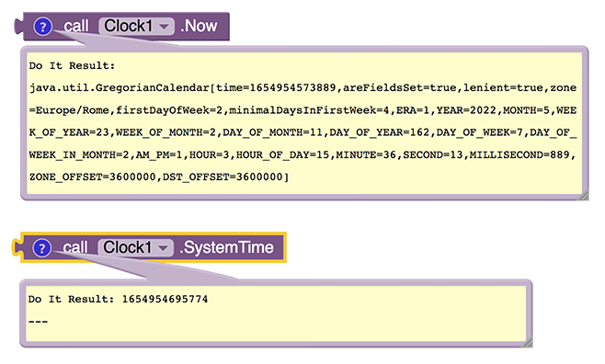Click the resize handle of the SystemTime result comment
The image size is (605, 364).
(527, 343)
